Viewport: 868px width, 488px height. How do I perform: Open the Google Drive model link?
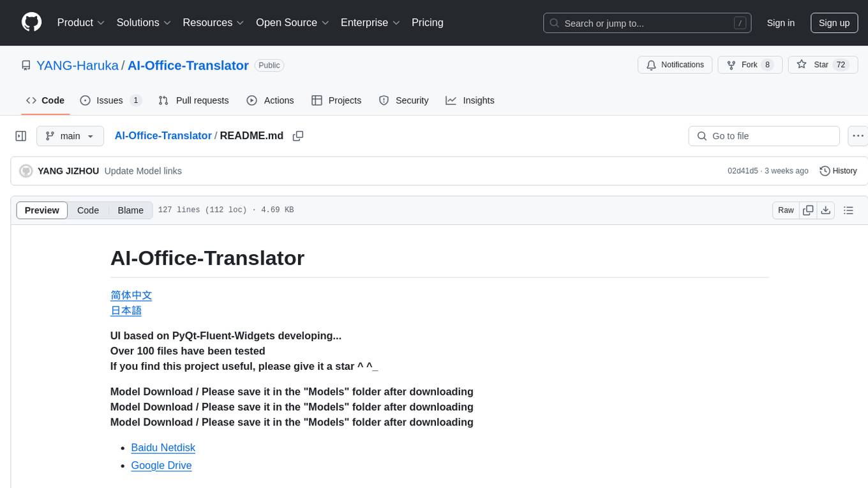coord(161,466)
